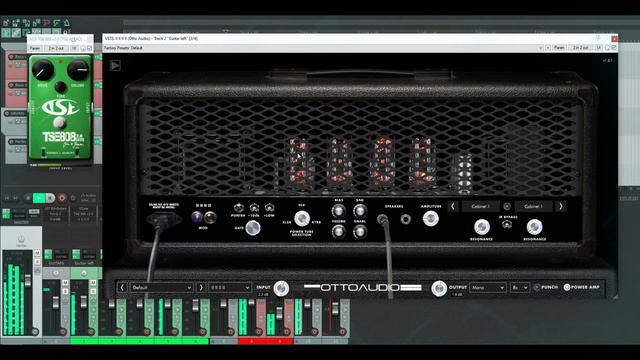The height and width of the screenshot is (360, 640).
Task: Click the right Resonance knob
Action: (534, 227)
